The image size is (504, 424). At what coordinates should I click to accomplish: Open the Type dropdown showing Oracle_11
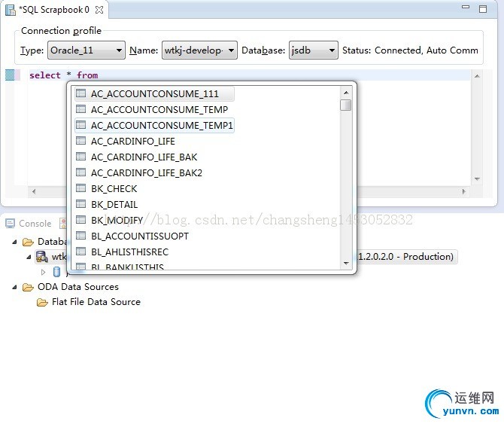click(87, 50)
